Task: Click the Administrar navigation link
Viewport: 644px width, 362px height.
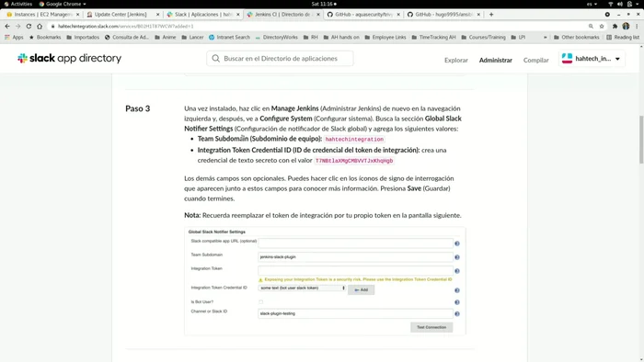Action: pos(496,61)
